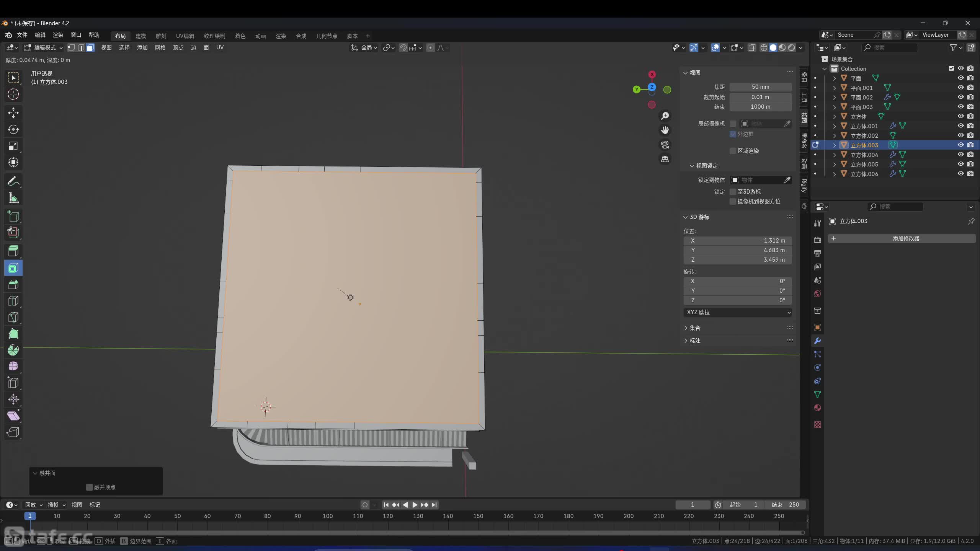
Task: Open the Material properties tab icon
Action: (817, 408)
